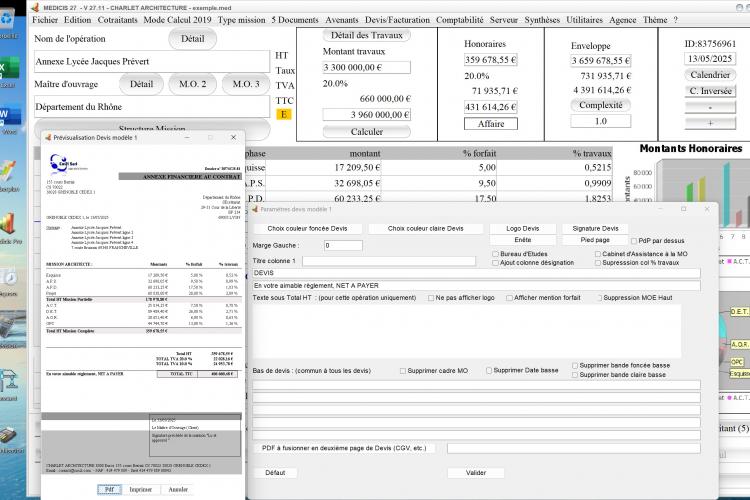Click the company logo in devis preview

click(67, 163)
